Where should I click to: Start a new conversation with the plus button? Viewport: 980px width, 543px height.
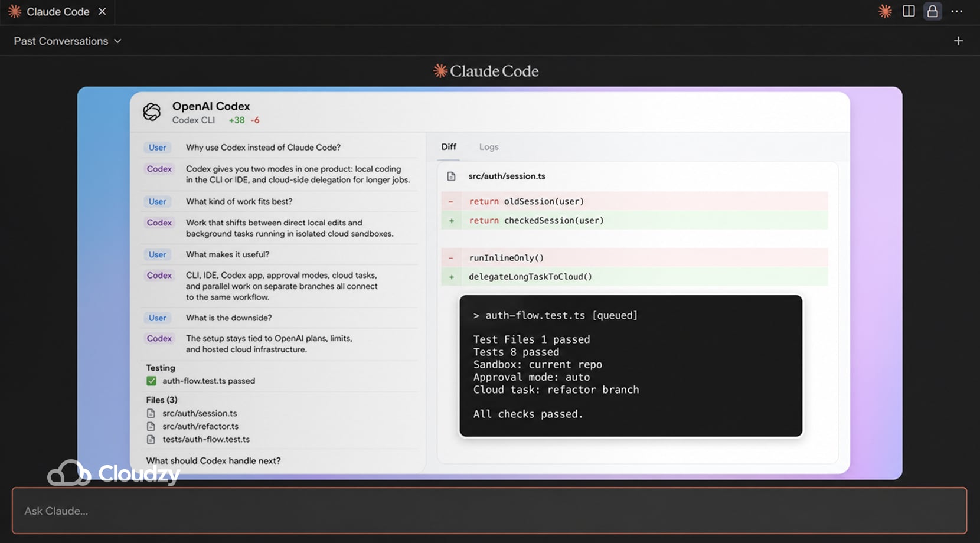pyautogui.click(x=958, y=41)
